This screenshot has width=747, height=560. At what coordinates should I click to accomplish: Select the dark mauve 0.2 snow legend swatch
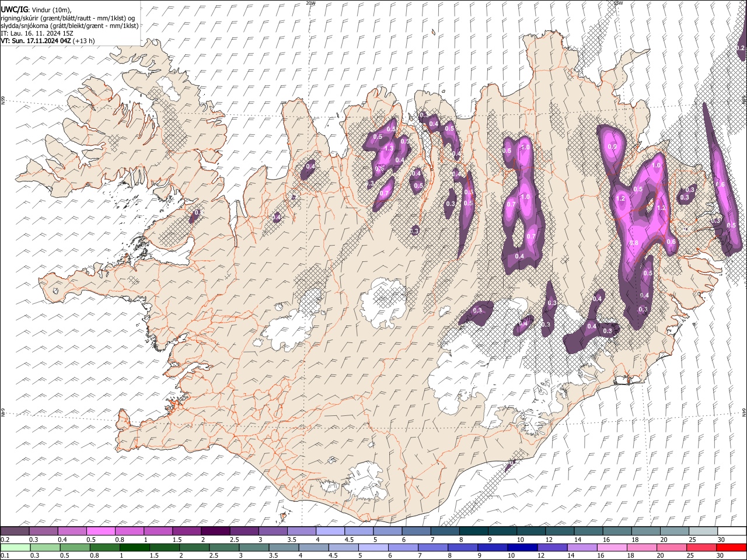15,531
